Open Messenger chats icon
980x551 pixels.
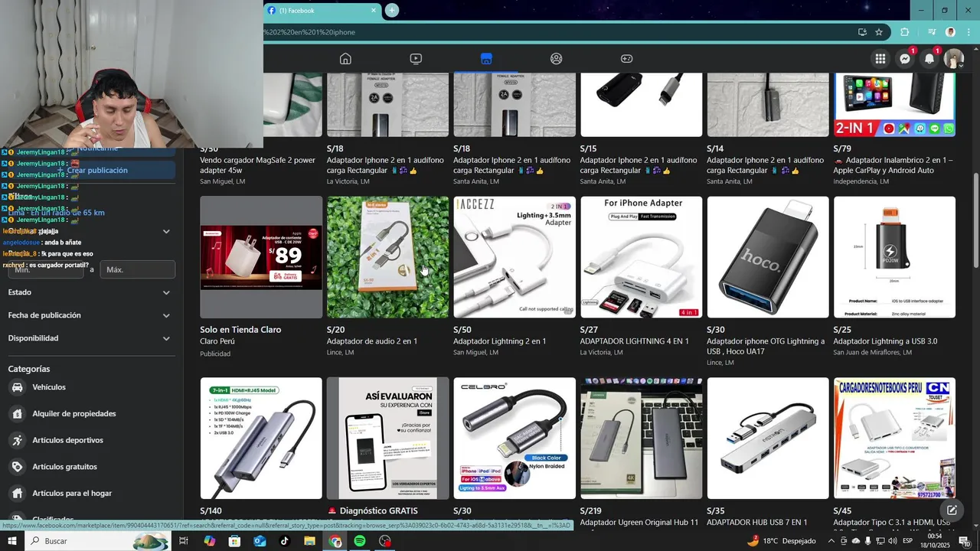905,59
